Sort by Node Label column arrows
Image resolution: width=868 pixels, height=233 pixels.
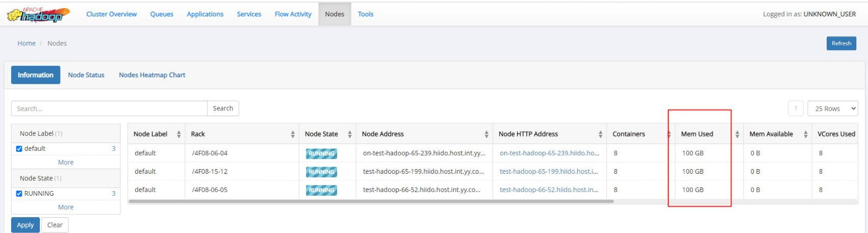(x=178, y=134)
